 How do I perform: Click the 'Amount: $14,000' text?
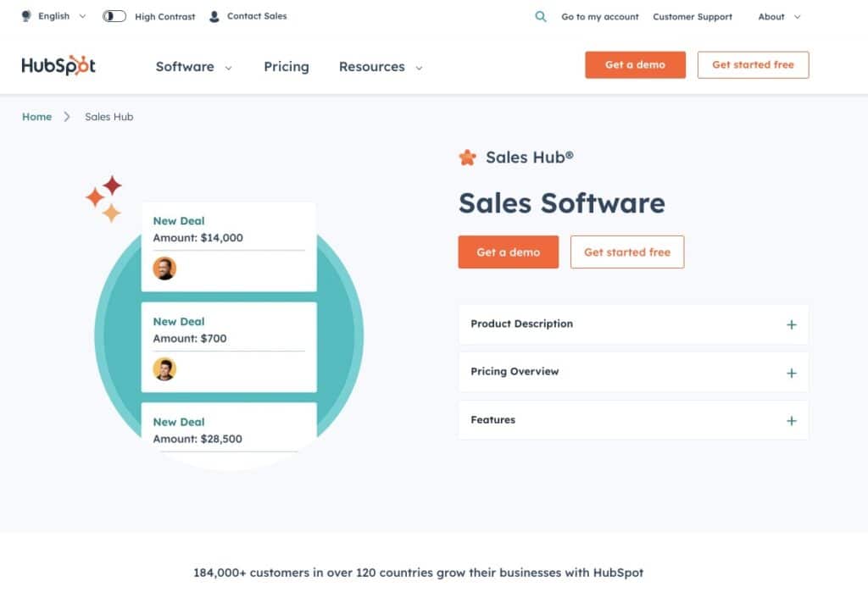(x=198, y=238)
